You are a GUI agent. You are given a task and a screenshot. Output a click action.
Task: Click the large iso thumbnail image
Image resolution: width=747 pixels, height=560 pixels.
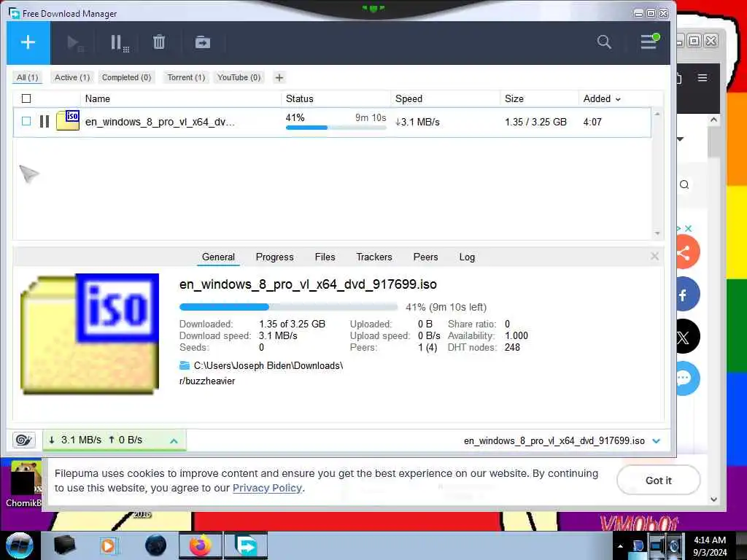pos(90,334)
